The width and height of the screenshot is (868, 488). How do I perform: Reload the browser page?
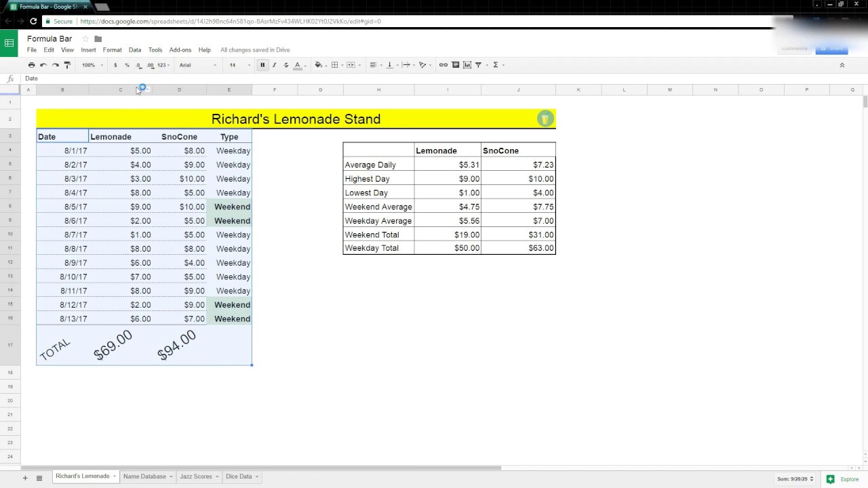[x=33, y=22]
